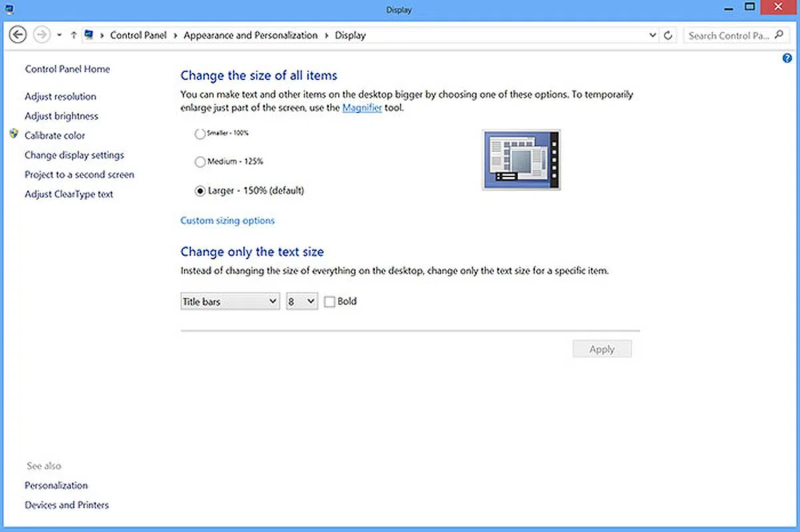Click the Search Control Panel field
This screenshot has height=532, width=800.
pos(728,35)
